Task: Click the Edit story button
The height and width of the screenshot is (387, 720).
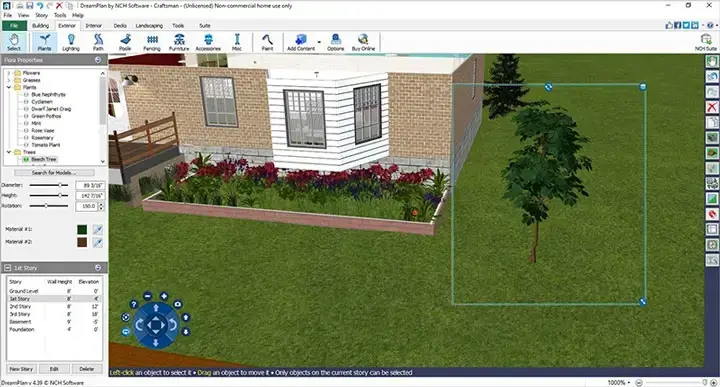Action: pos(54,369)
